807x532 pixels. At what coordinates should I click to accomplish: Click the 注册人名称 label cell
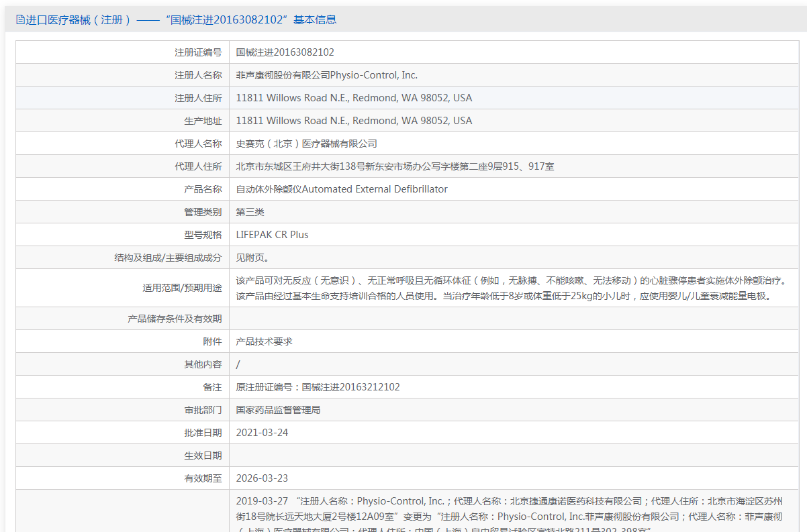point(123,75)
